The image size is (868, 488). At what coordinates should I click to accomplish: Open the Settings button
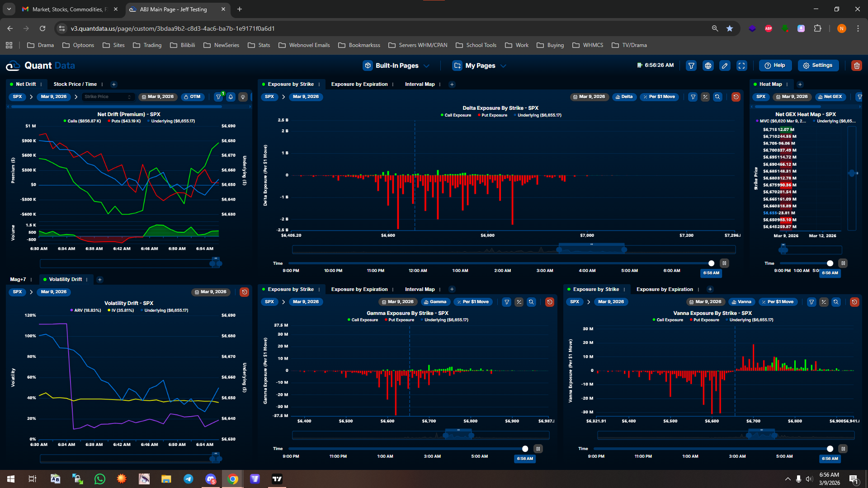pos(818,66)
